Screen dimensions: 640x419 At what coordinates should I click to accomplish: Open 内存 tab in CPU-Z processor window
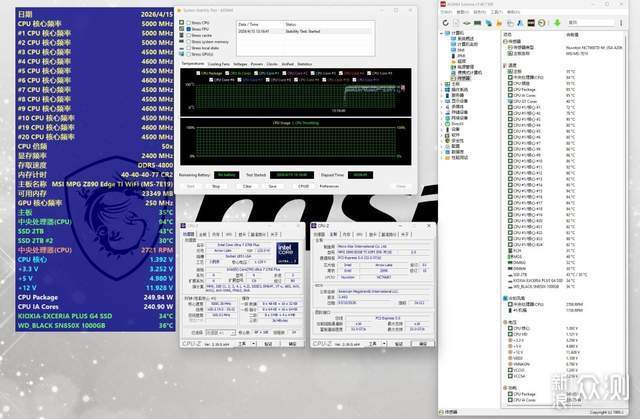tap(216, 235)
